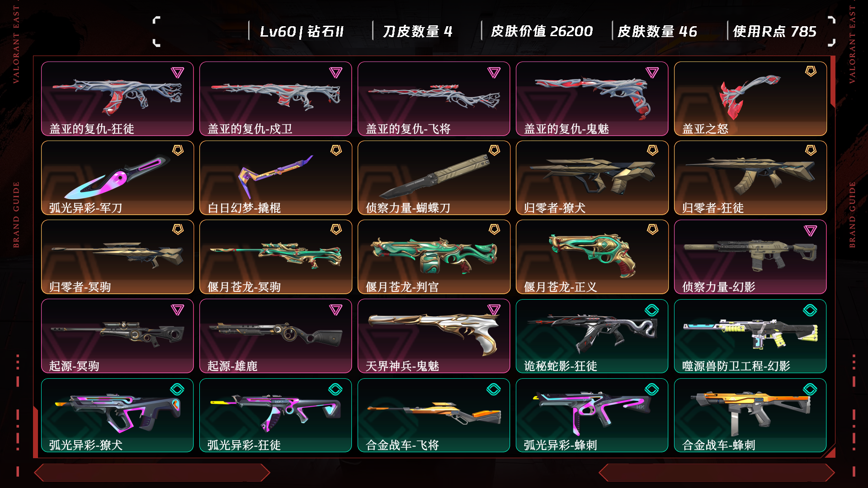Click the teal tier icon on 诡秘蛇影-狂徒 card
Image resolution: width=868 pixels, height=488 pixels.
(x=652, y=310)
